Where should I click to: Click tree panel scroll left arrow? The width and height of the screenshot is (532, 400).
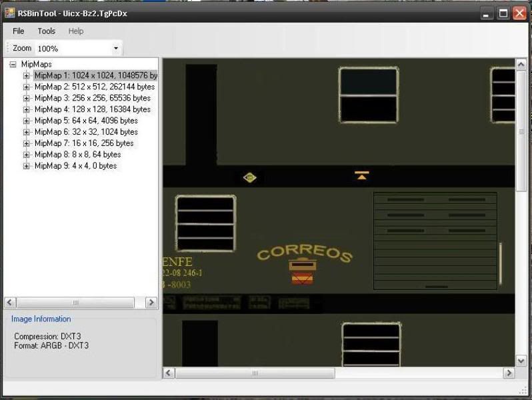tap(10, 302)
